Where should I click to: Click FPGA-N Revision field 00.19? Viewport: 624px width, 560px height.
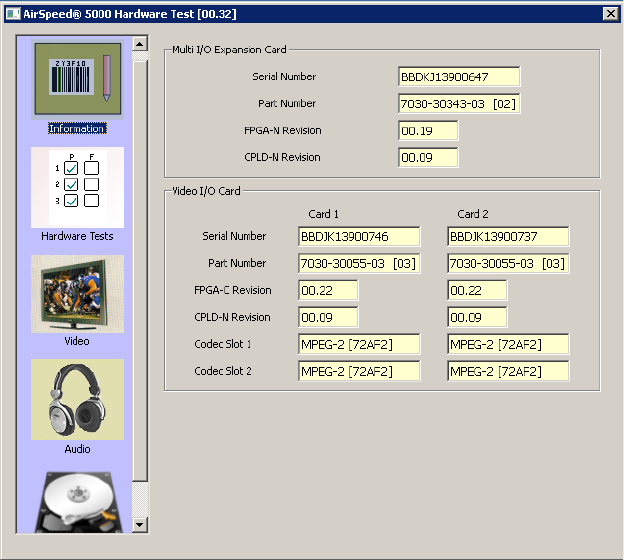pyautogui.click(x=428, y=131)
